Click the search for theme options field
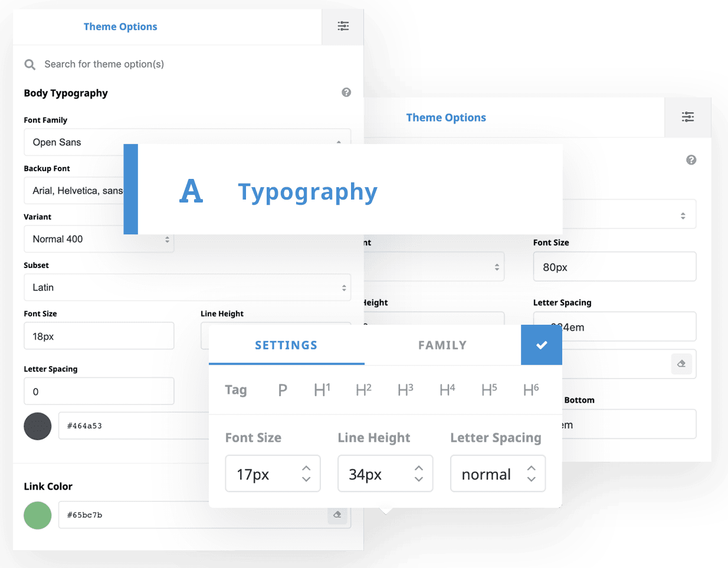 [x=104, y=64]
